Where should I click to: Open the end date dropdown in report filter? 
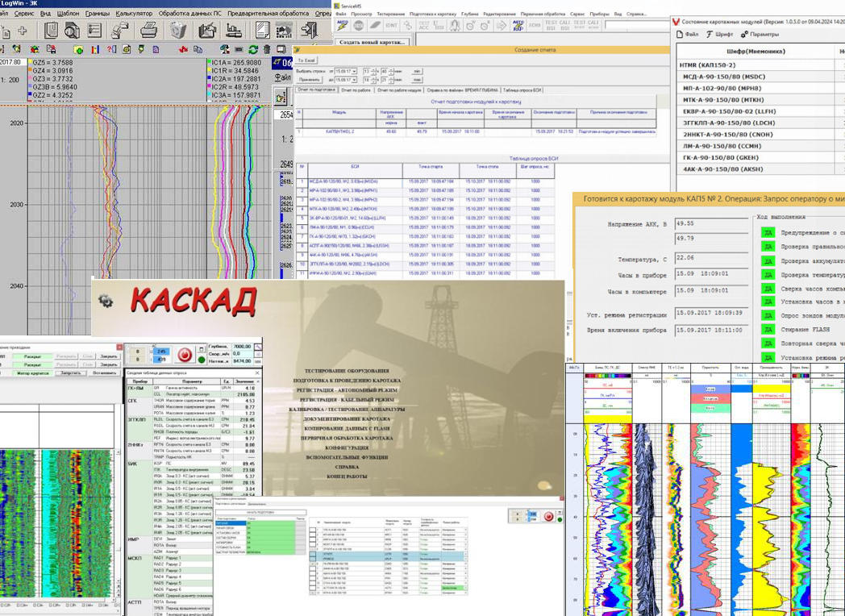pos(353,80)
